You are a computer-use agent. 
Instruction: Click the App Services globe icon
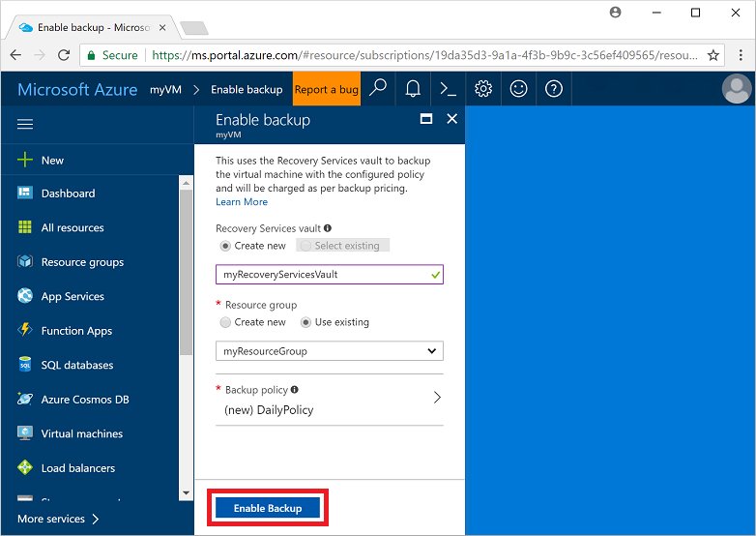[x=24, y=296]
